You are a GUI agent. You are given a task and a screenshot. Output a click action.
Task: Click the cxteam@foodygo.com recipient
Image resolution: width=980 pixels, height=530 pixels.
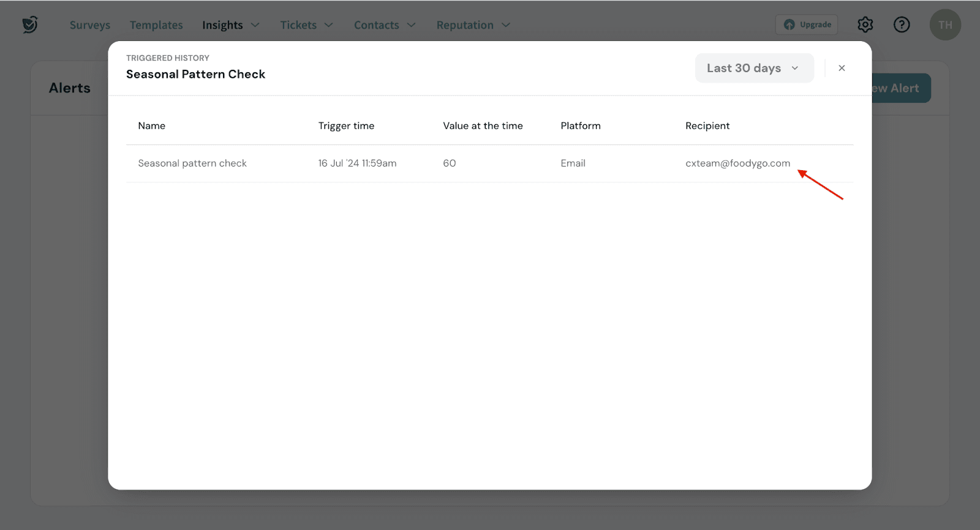point(737,163)
